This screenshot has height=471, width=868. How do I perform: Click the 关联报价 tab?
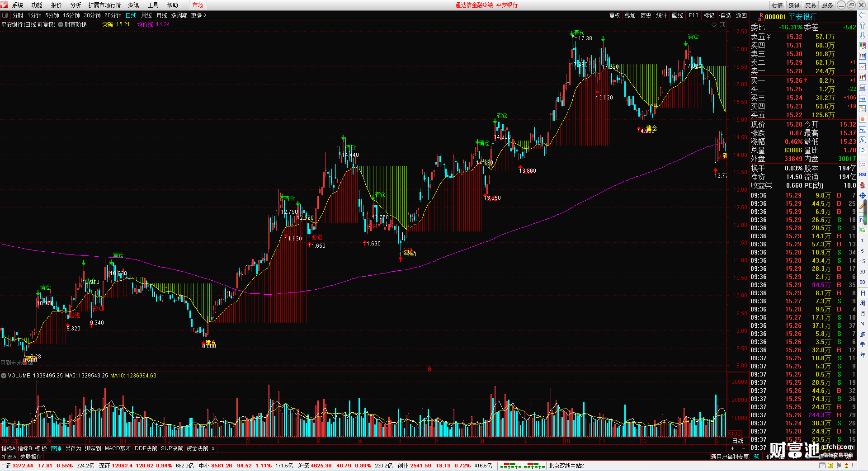[x=31, y=457]
